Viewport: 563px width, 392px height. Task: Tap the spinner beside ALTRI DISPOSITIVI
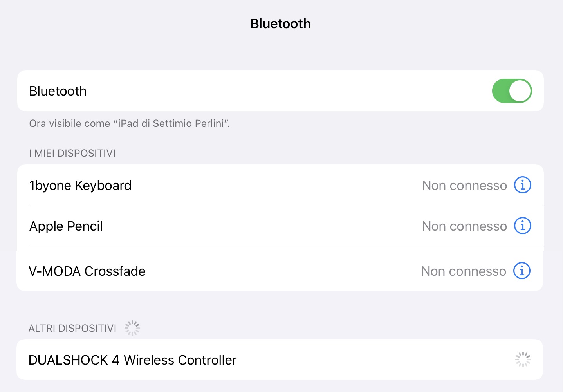tap(132, 328)
